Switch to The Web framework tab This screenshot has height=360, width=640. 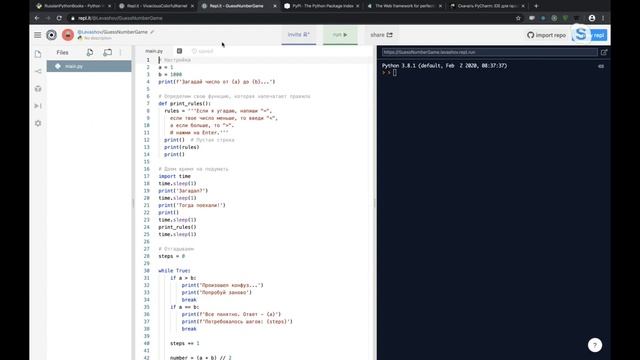[x=404, y=6]
